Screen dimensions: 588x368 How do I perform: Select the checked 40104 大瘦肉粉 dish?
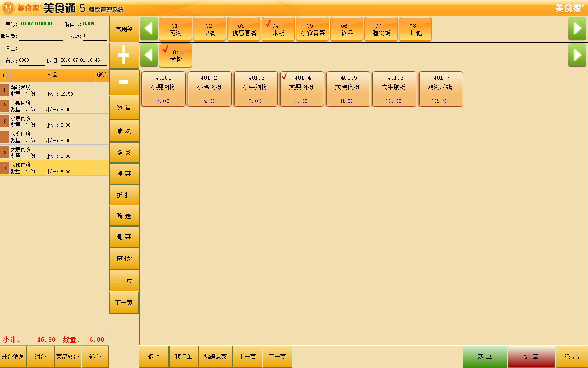click(302, 89)
